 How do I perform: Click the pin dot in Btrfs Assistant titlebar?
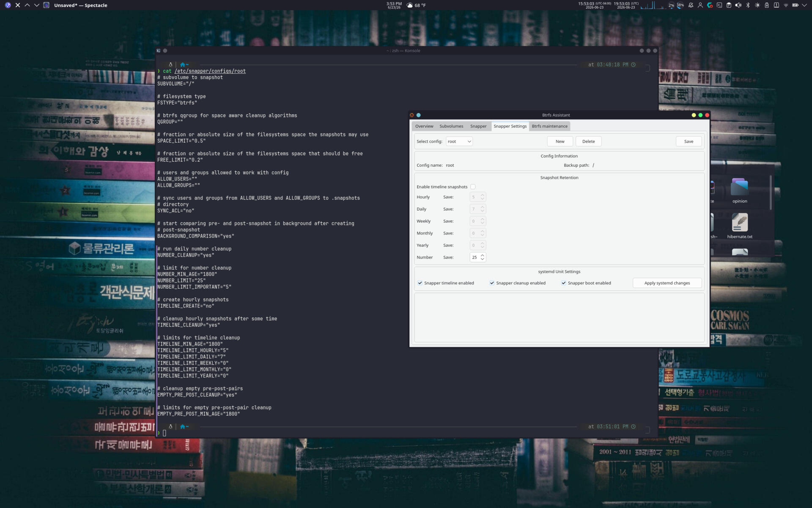click(x=419, y=115)
